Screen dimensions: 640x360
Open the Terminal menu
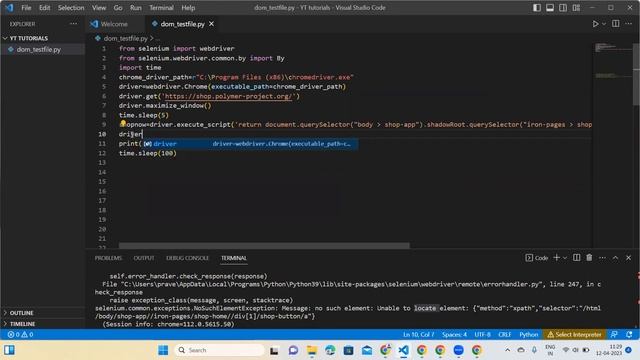pos(161,8)
